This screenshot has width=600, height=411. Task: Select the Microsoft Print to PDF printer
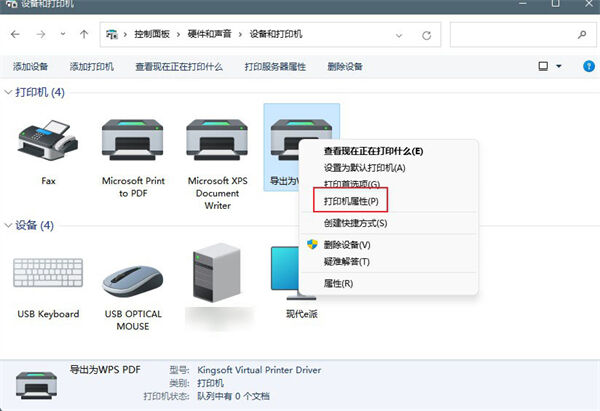click(x=133, y=140)
